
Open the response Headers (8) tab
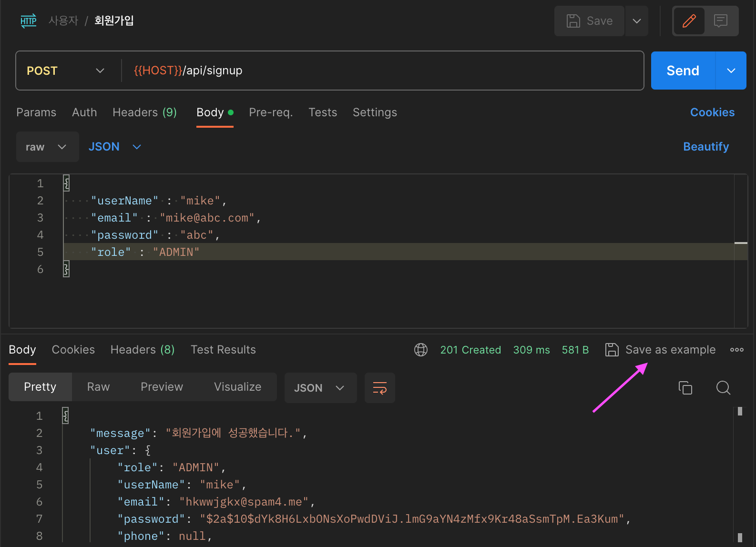(x=143, y=350)
